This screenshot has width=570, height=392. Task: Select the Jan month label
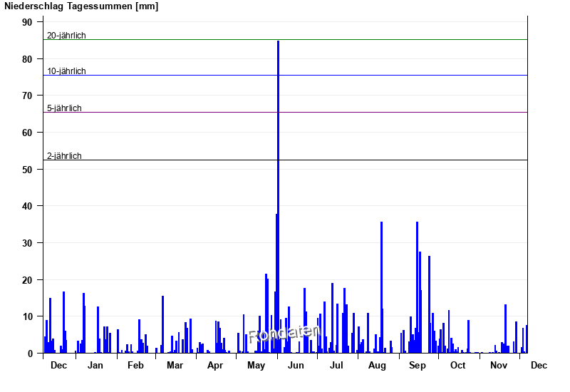[95, 366]
